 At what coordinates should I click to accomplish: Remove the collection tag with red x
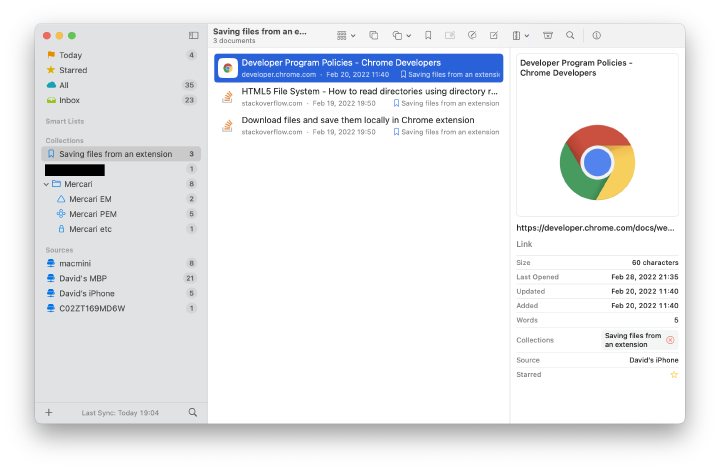click(x=670, y=340)
